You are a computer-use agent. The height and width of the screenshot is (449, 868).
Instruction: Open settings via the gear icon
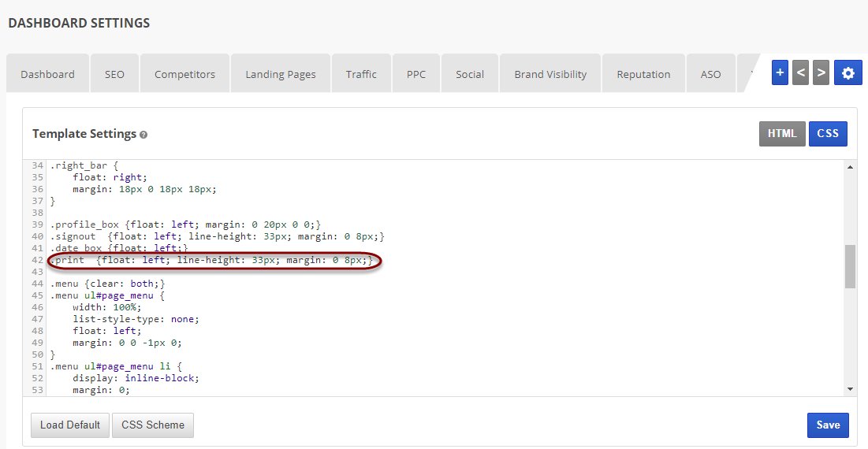(x=848, y=72)
